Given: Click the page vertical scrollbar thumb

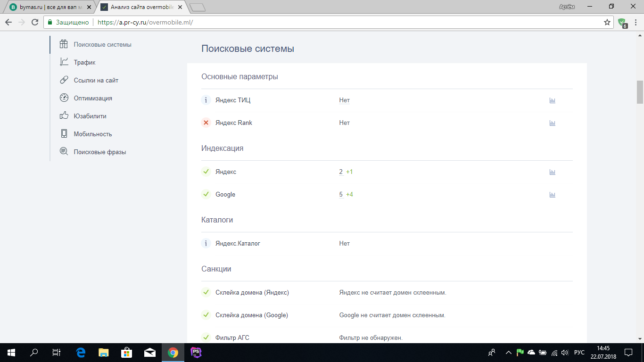Looking at the screenshot, I should click(640, 92).
